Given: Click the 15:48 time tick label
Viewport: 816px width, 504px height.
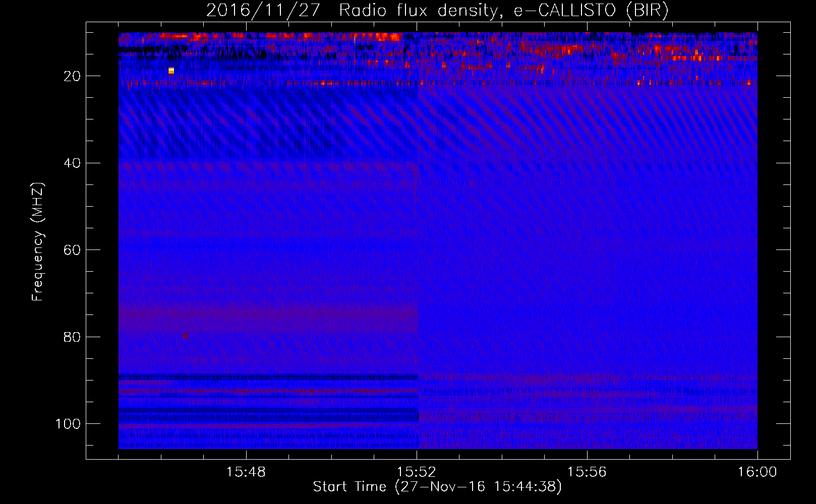Looking at the screenshot, I should click(x=246, y=472).
